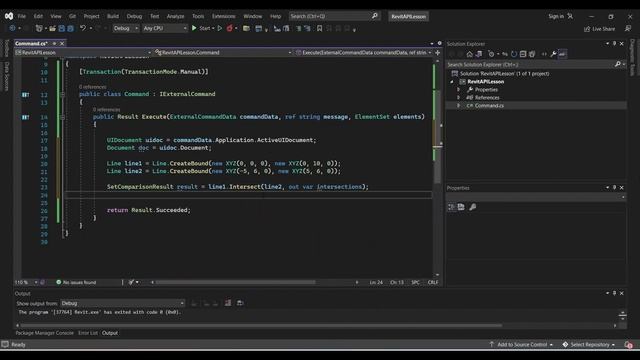Click the editor horizontal scrollbar

(235, 282)
